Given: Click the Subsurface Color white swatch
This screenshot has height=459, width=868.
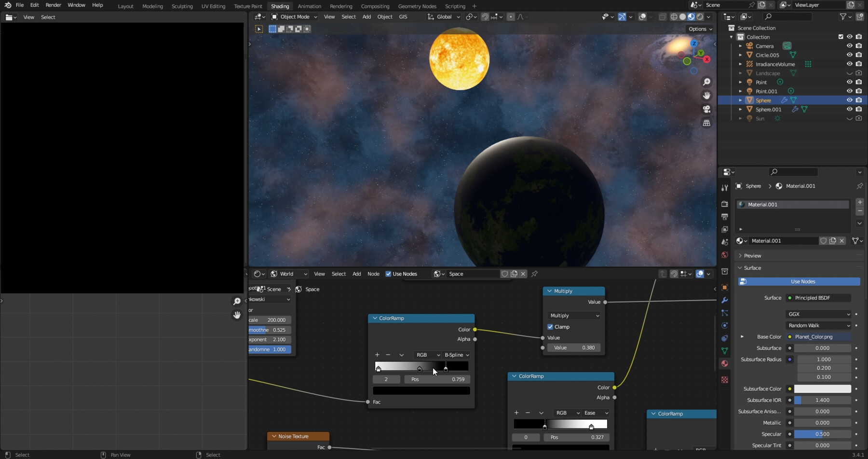Looking at the screenshot, I should click(x=822, y=389).
